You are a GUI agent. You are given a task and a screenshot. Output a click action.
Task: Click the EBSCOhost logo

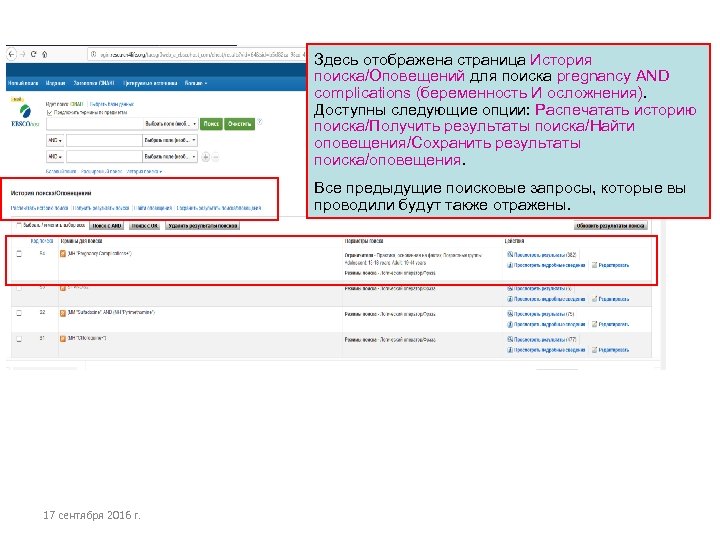coord(25,115)
